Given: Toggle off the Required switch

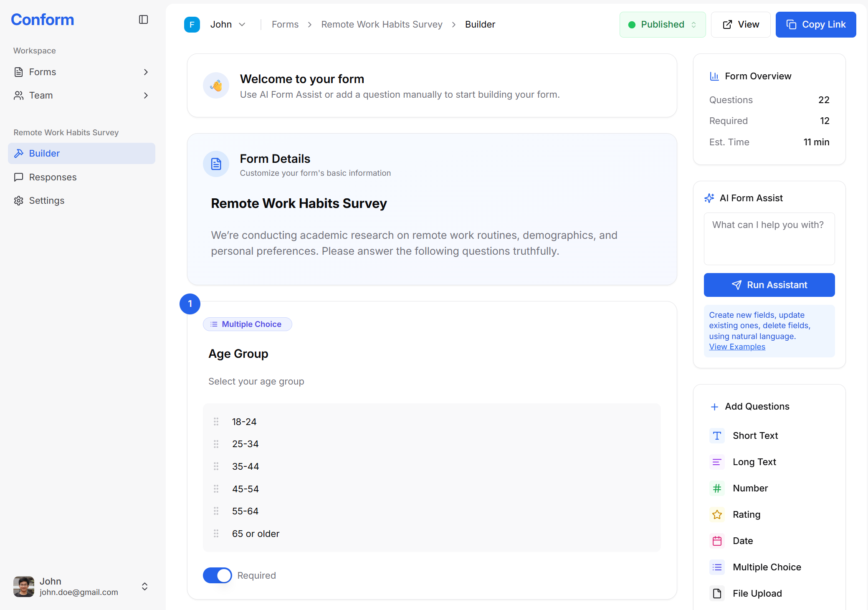Looking at the screenshot, I should coord(217,575).
